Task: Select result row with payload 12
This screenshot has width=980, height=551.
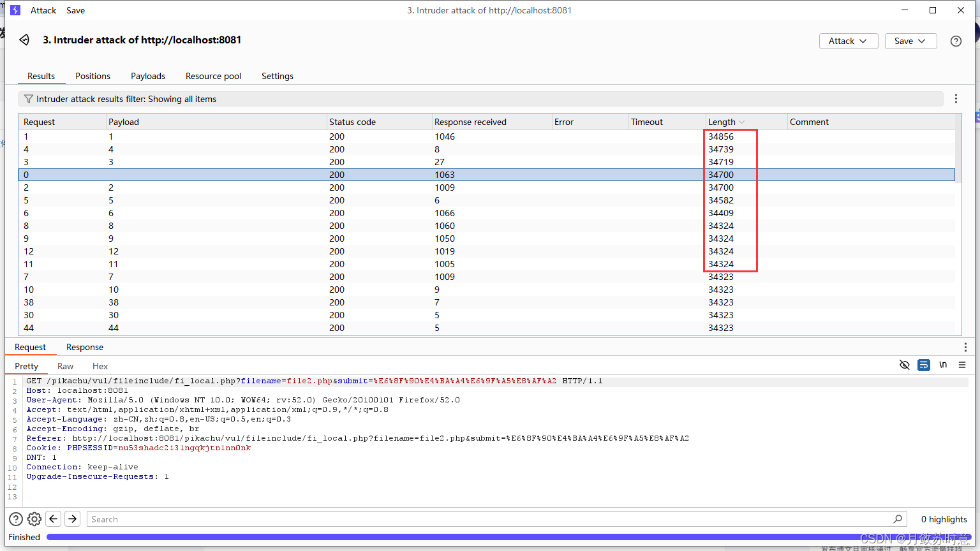Action: point(487,251)
